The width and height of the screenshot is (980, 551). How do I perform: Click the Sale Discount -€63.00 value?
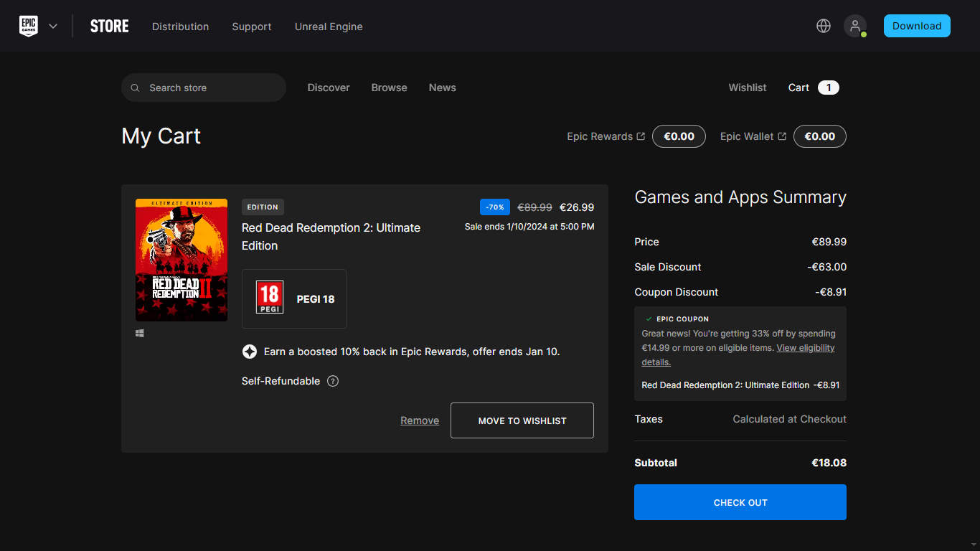tap(826, 267)
